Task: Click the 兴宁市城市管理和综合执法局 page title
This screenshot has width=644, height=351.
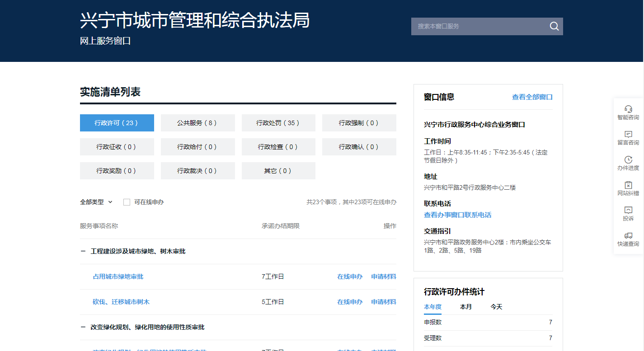Action: tap(195, 20)
